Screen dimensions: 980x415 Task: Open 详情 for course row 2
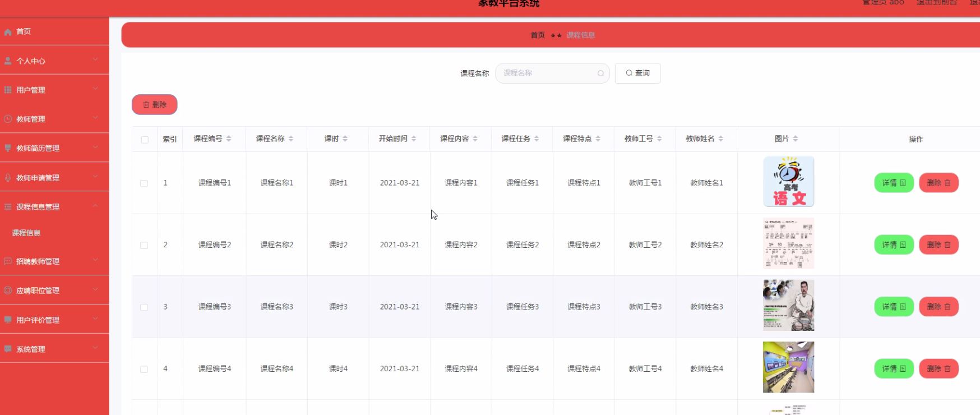tap(894, 245)
